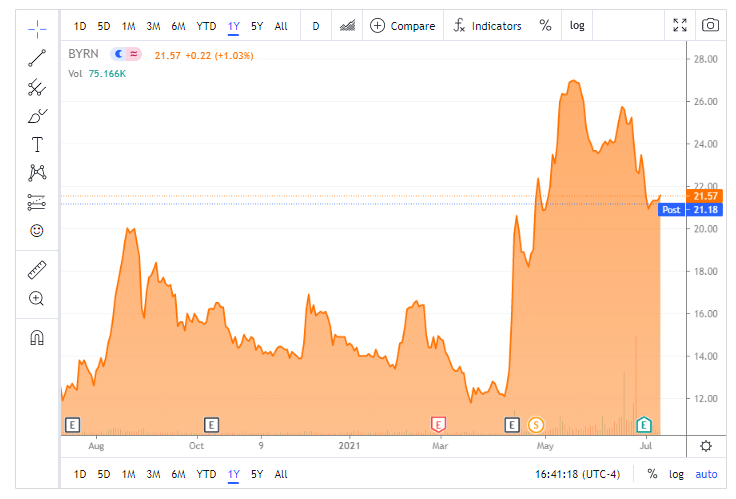
Task: Toggle magnet mode on
Action: click(37, 337)
